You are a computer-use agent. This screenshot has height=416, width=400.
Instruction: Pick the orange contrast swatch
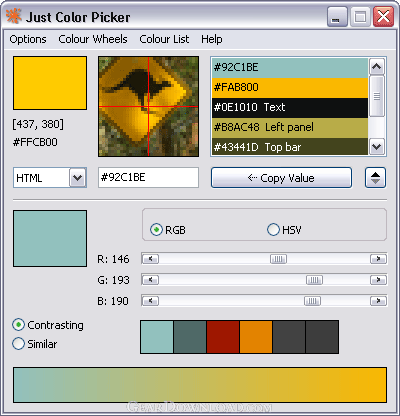click(x=256, y=337)
